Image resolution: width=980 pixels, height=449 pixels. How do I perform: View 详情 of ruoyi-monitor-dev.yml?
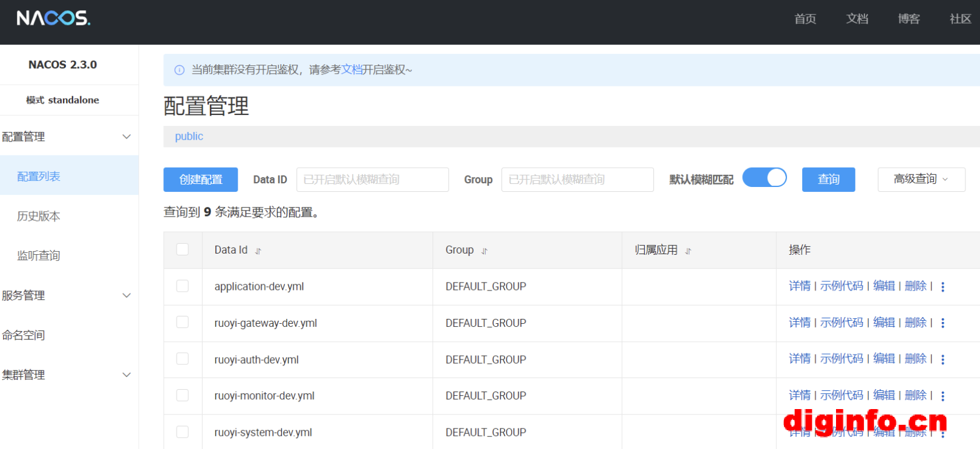point(800,395)
